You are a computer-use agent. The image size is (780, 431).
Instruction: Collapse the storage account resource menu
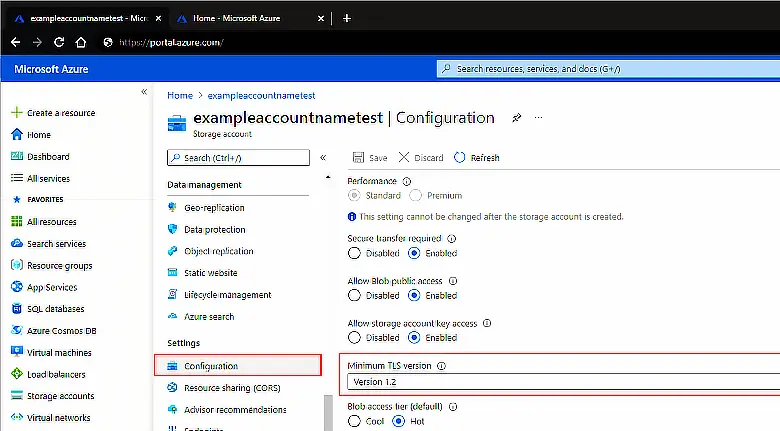(x=323, y=158)
